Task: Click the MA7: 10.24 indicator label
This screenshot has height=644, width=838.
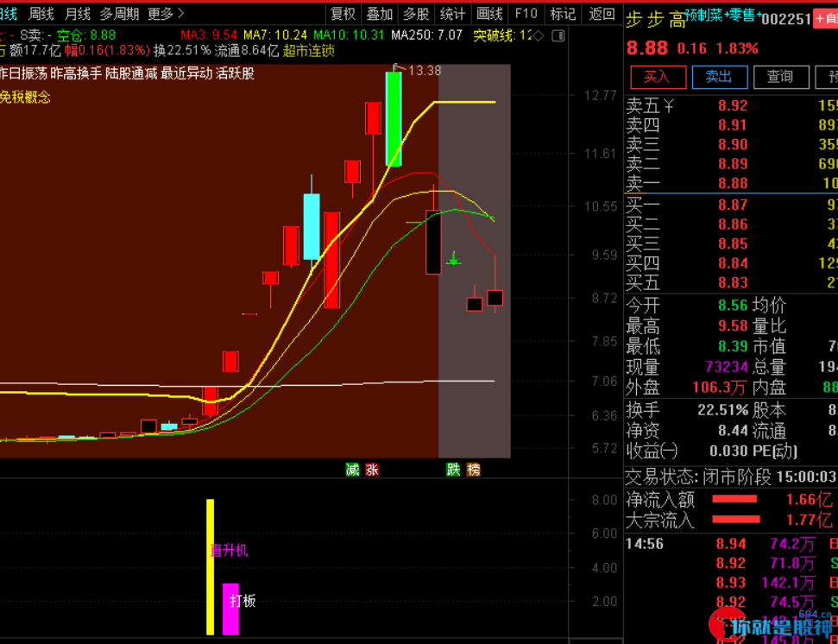Action: (x=275, y=35)
